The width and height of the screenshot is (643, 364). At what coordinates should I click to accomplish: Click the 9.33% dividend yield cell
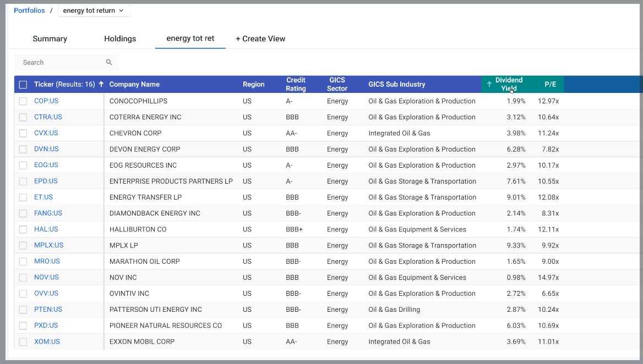tap(516, 245)
